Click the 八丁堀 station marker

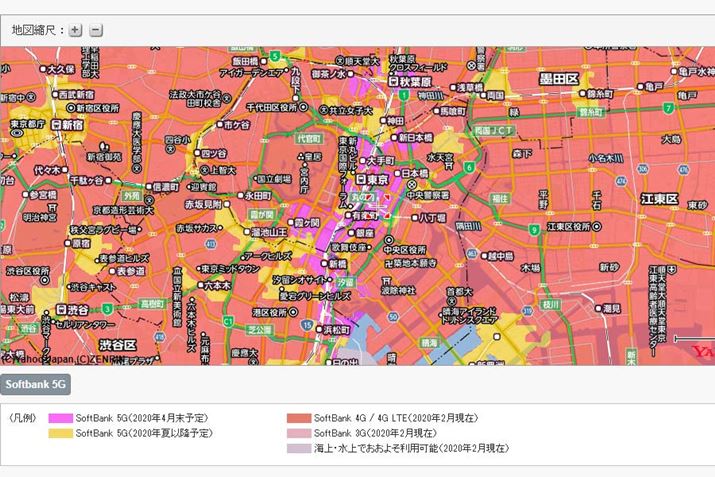click(414, 218)
